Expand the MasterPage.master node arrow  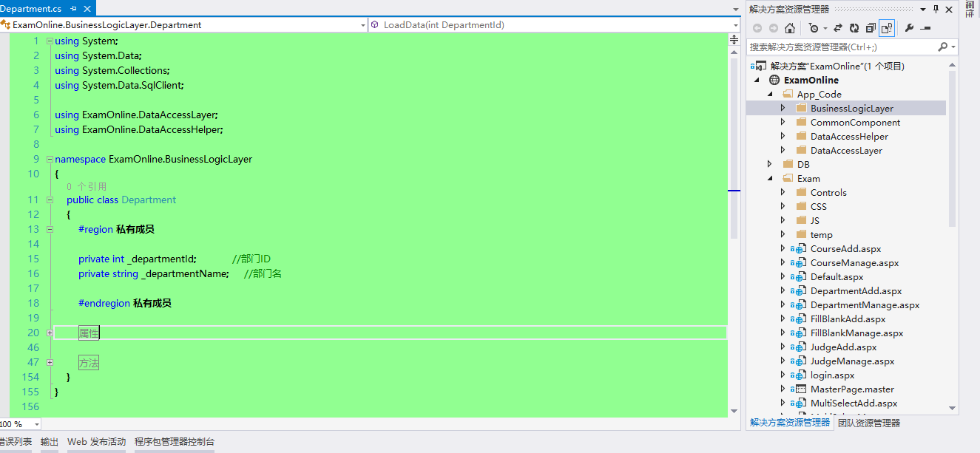[783, 389]
